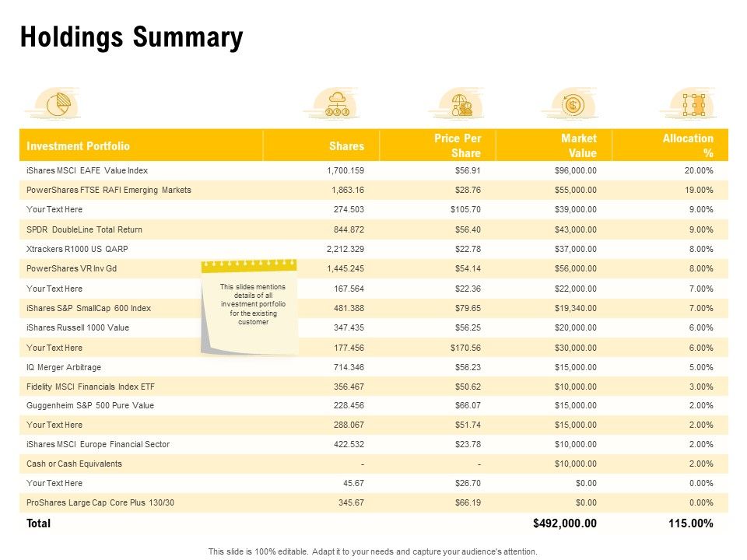This screenshot has width=747, height=560.
Task: Click the $54.14 price cell
Action: click(468, 268)
